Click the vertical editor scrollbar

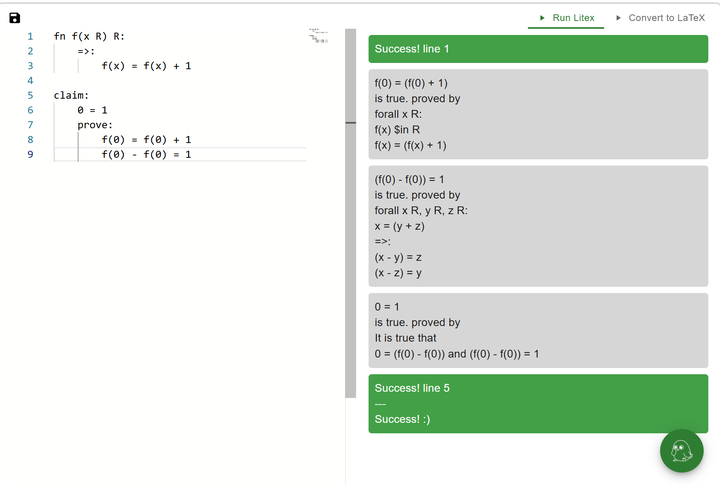[350, 213]
